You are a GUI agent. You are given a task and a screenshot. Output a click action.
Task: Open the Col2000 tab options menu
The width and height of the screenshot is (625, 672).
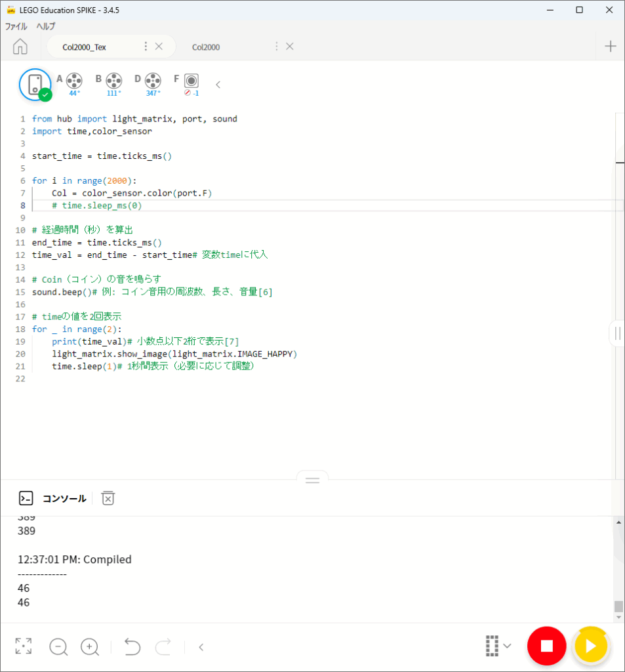point(276,47)
